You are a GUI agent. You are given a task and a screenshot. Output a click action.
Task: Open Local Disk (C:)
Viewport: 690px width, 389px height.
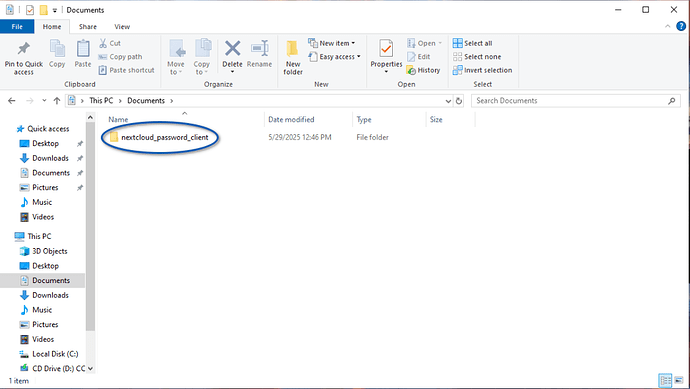49,354
